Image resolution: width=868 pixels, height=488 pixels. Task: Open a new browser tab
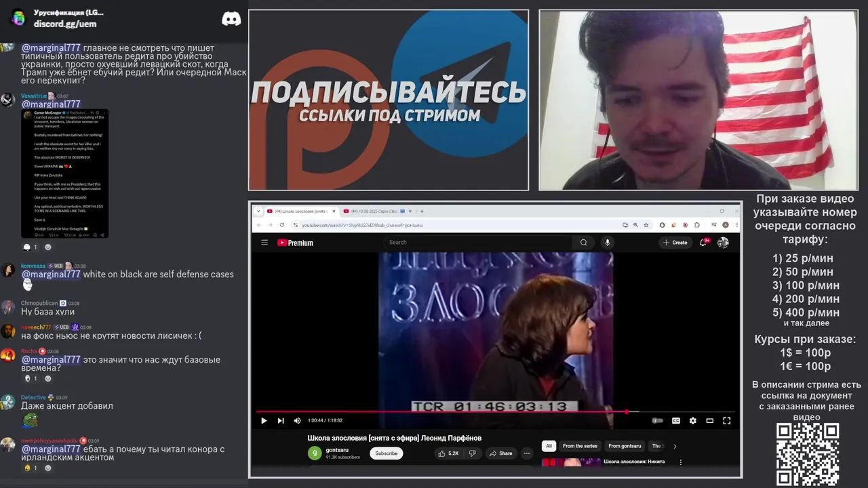coord(421,211)
